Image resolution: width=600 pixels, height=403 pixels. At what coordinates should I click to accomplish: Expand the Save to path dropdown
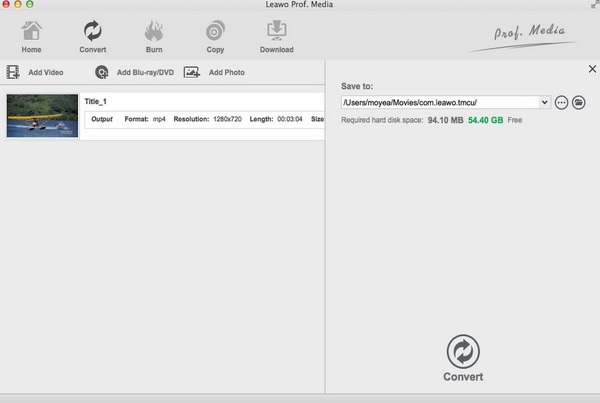pos(545,102)
